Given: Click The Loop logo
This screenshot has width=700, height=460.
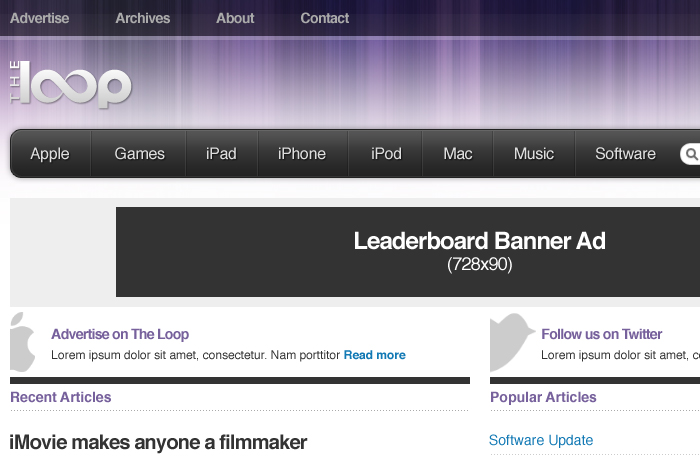Looking at the screenshot, I should coord(71,84).
